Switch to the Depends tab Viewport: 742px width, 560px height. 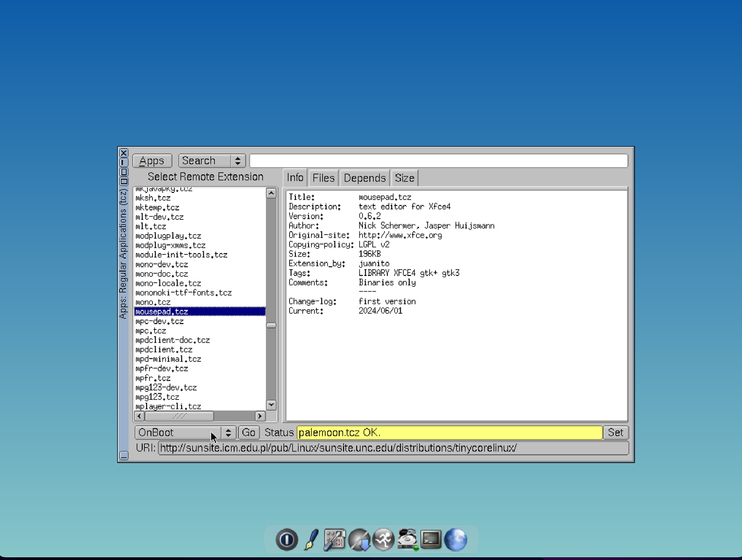[364, 178]
